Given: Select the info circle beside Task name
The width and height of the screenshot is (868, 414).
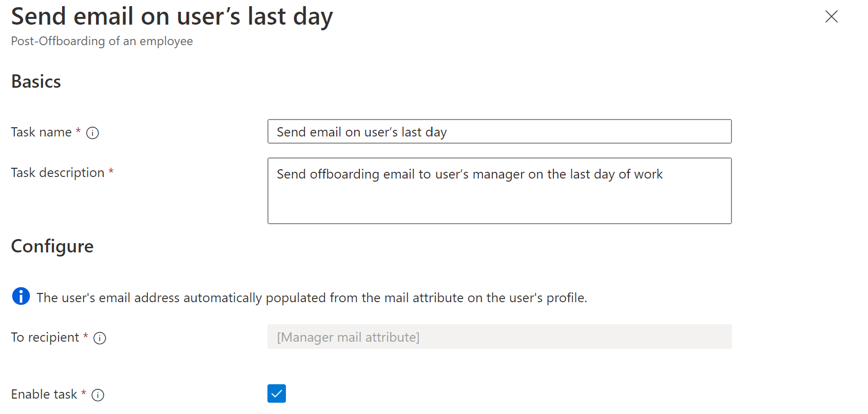Looking at the screenshot, I should pyautogui.click(x=92, y=133).
